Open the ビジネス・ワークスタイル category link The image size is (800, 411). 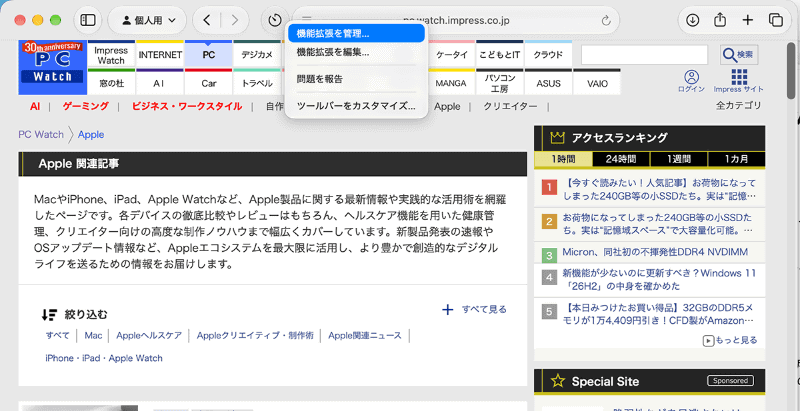tap(187, 107)
